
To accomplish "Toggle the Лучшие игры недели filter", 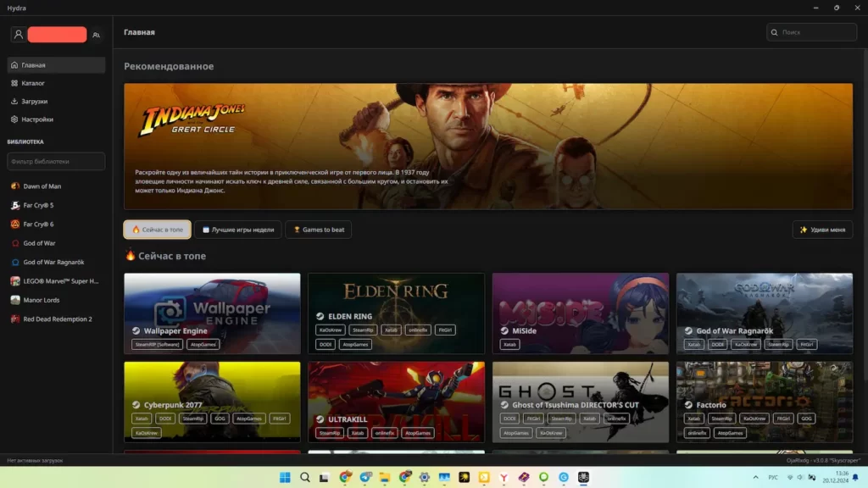I will click(238, 229).
